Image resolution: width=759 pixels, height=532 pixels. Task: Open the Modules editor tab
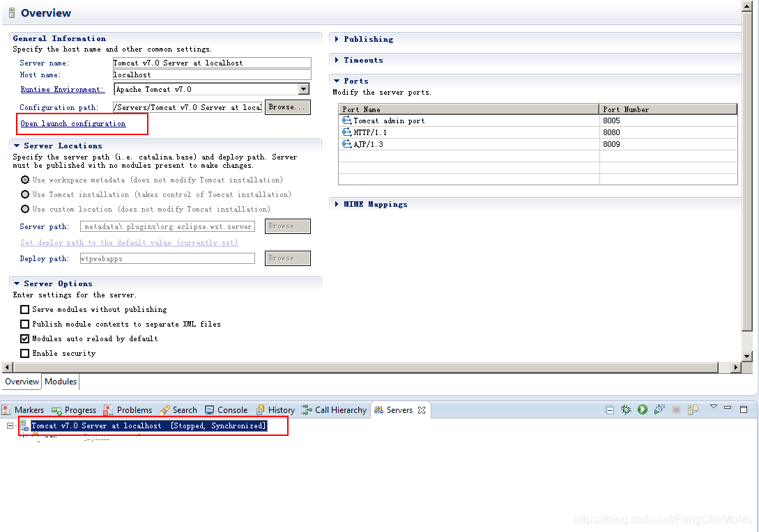click(61, 382)
